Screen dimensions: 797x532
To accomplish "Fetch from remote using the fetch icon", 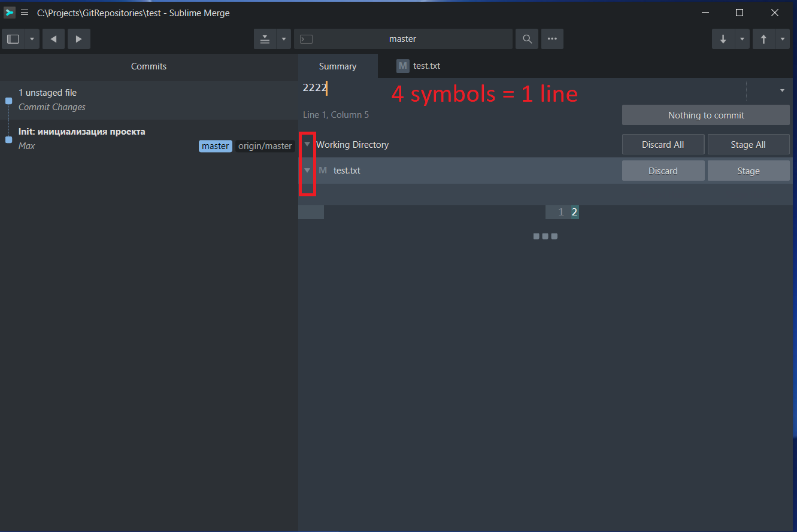I will (265, 38).
